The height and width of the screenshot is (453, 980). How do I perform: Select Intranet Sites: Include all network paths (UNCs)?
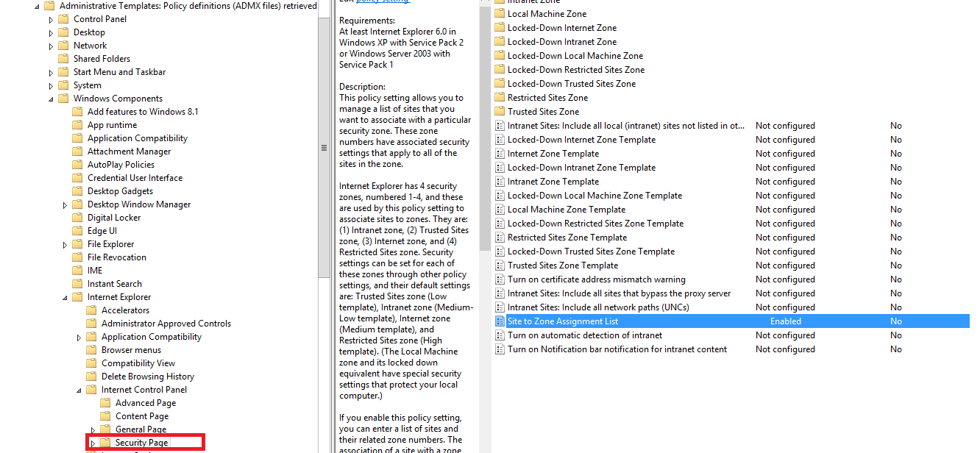pyautogui.click(x=597, y=307)
